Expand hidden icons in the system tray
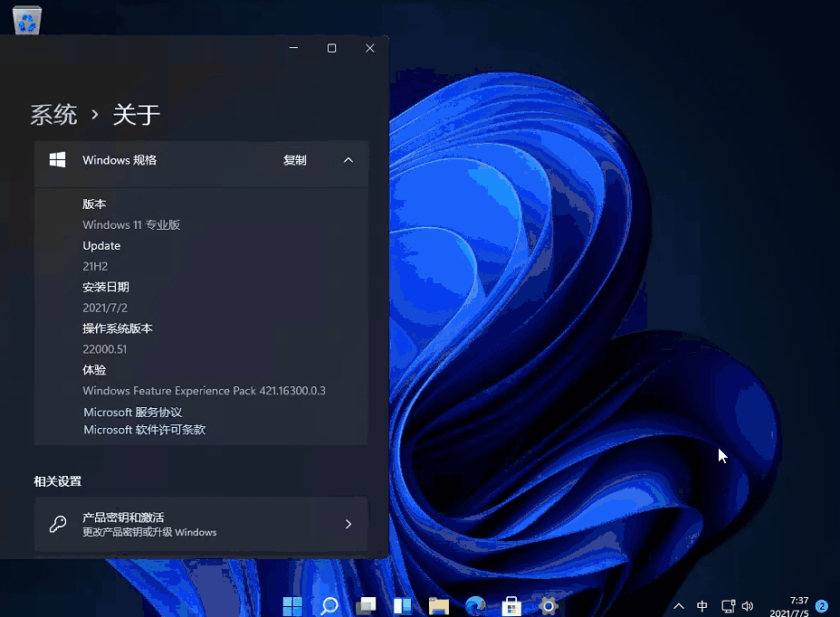840x617 pixels. [x=679, y=605]
